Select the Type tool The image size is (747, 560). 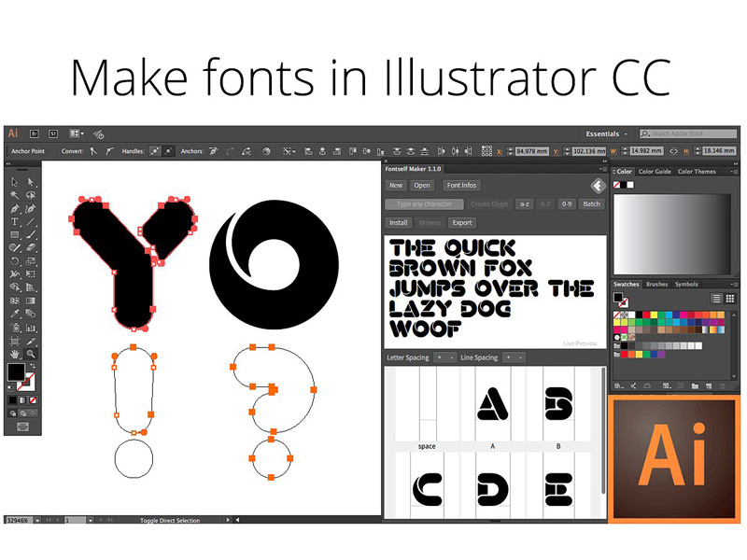pyautogui.click(x=15, y=221)
